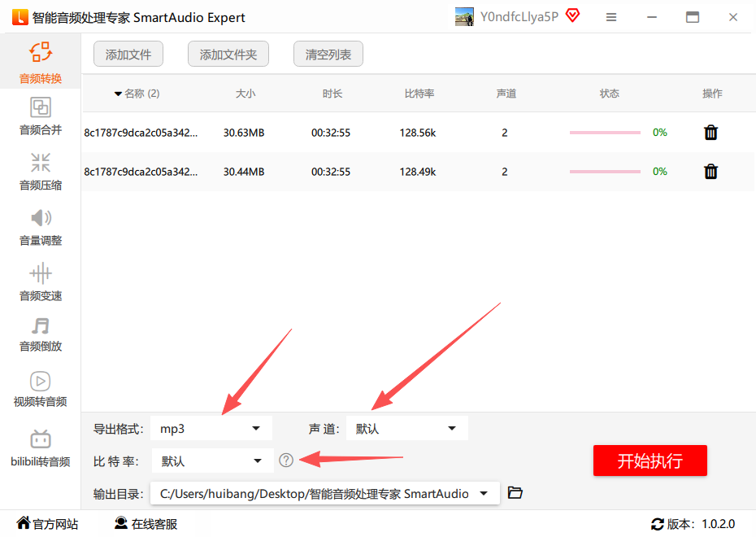Image resolution: width=756 pixels, height=537 pixels.
Task: Open the hamburger menu in title bar
Action: 611,17
